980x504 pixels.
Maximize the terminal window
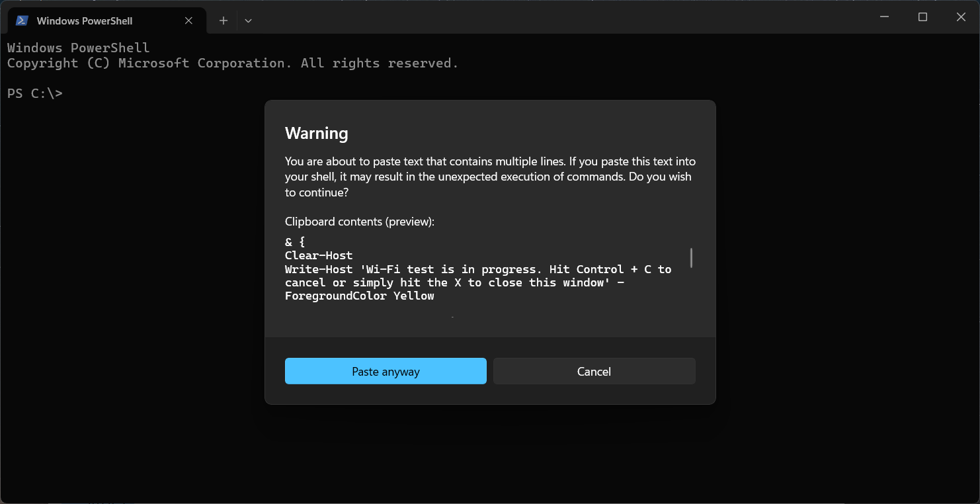tap(922, 17)
